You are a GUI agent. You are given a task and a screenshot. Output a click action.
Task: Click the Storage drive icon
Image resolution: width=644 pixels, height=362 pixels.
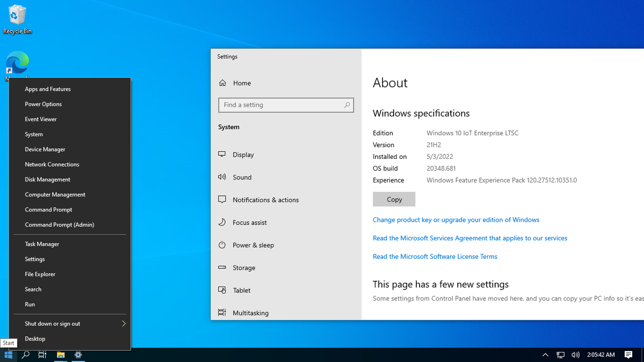pyautogui.click(x=222, y=267)
